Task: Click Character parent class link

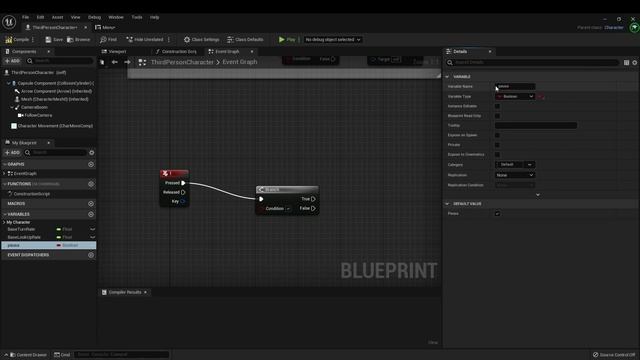Action: (613, 27)
